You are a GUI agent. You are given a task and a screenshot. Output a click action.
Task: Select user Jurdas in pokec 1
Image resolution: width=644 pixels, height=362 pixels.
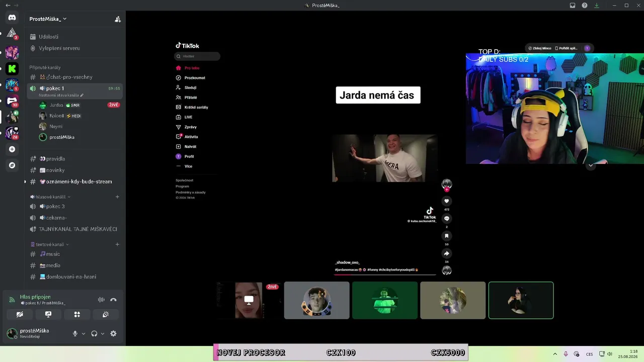79,105
